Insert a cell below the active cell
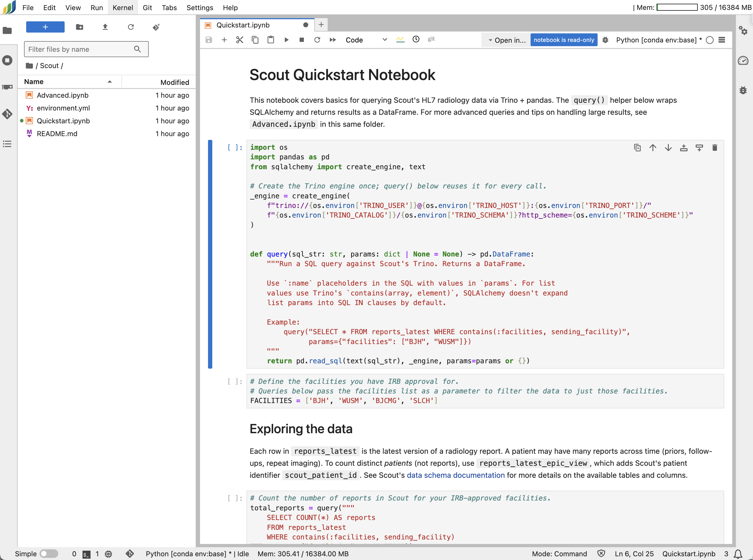Viewport: 753px width, 560px height. point(699,148)
